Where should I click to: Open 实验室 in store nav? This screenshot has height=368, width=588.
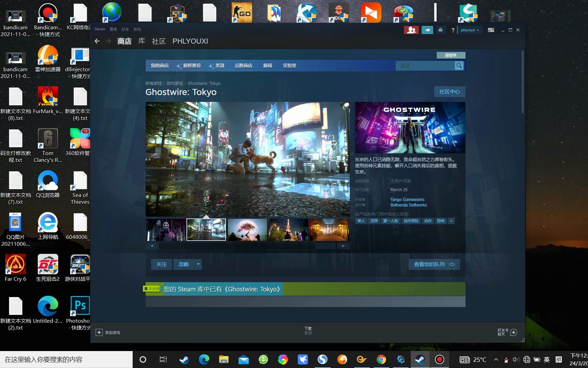click(x=289, y=65)
